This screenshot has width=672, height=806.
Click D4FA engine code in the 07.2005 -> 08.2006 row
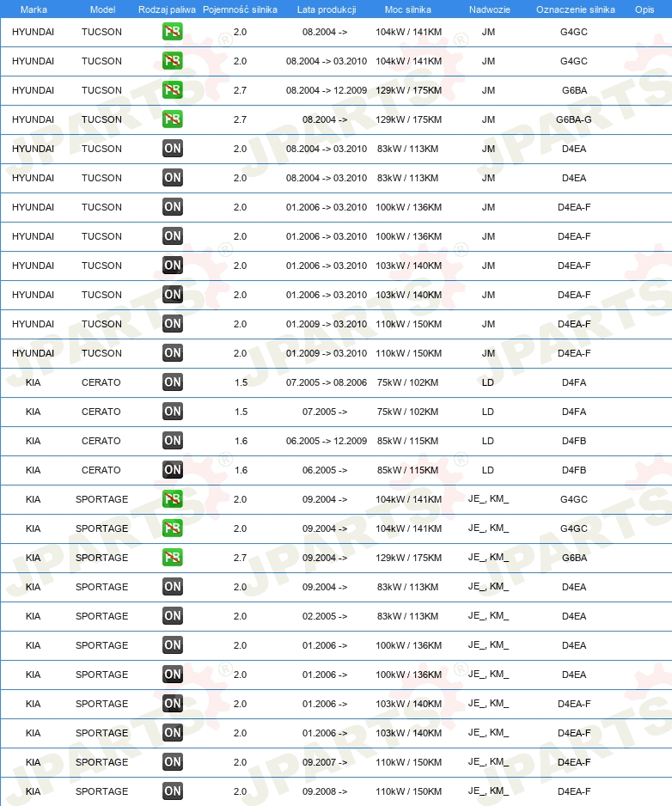click(574, 382)
